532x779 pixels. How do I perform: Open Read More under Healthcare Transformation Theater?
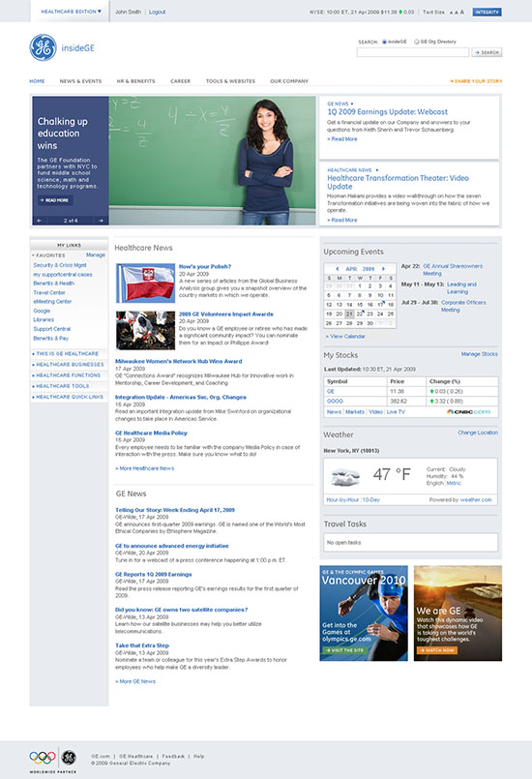click(342, 220)
